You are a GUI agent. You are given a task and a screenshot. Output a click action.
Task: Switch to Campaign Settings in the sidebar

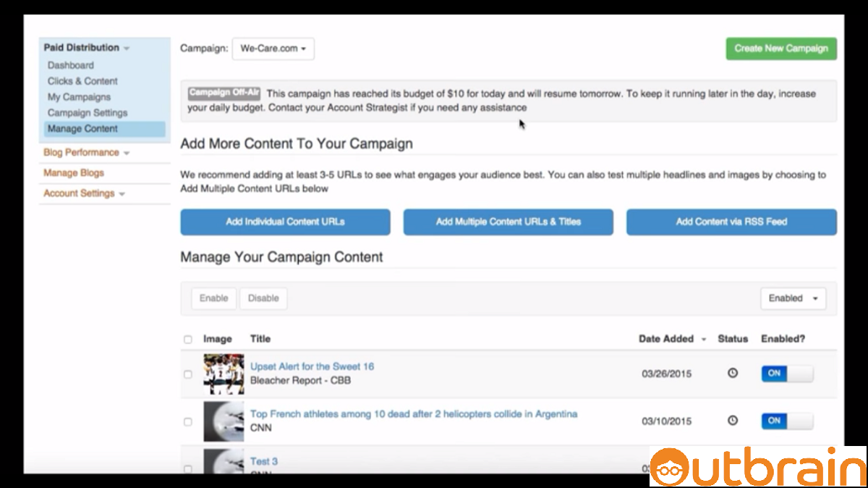[x=87, y=112]
